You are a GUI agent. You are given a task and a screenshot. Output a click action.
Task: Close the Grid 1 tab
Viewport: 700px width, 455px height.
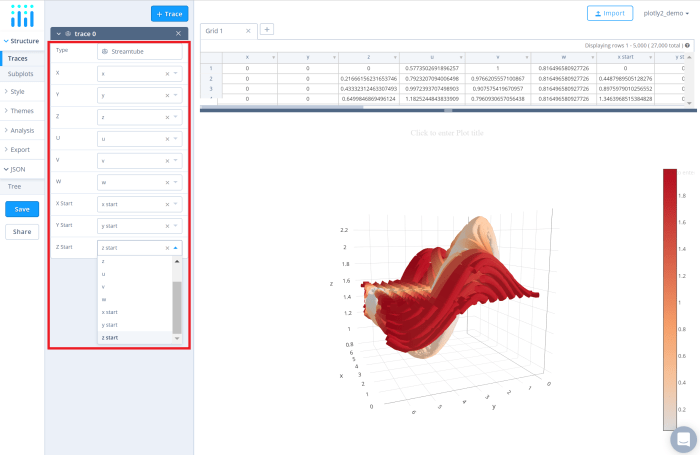(248, 31)
